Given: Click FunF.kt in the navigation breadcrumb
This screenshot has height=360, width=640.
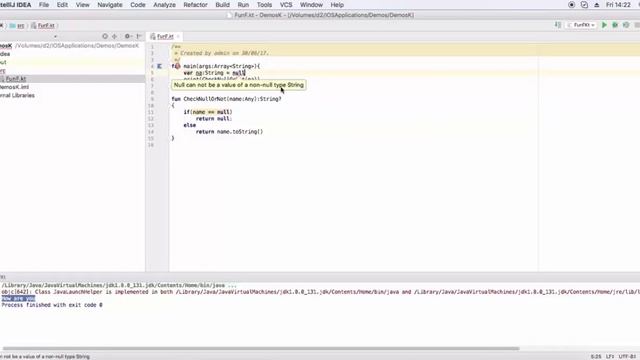Looking at the screenshot, I should [43, 25].
